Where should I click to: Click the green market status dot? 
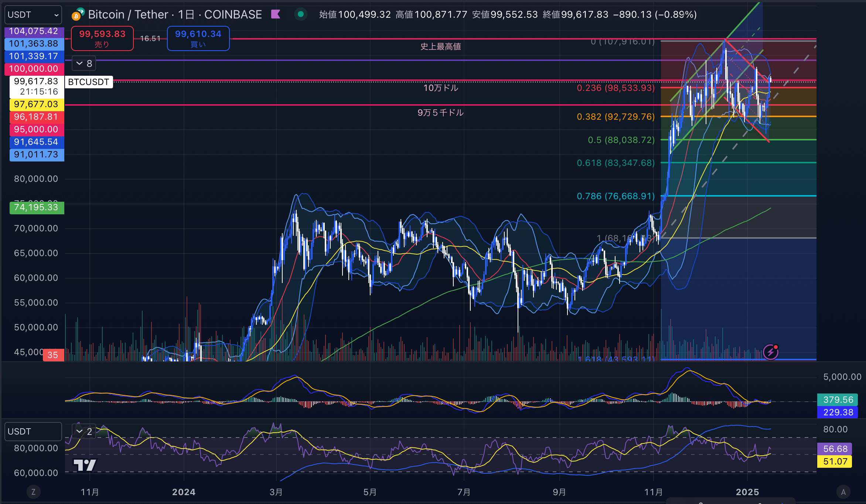coord(301,14)
